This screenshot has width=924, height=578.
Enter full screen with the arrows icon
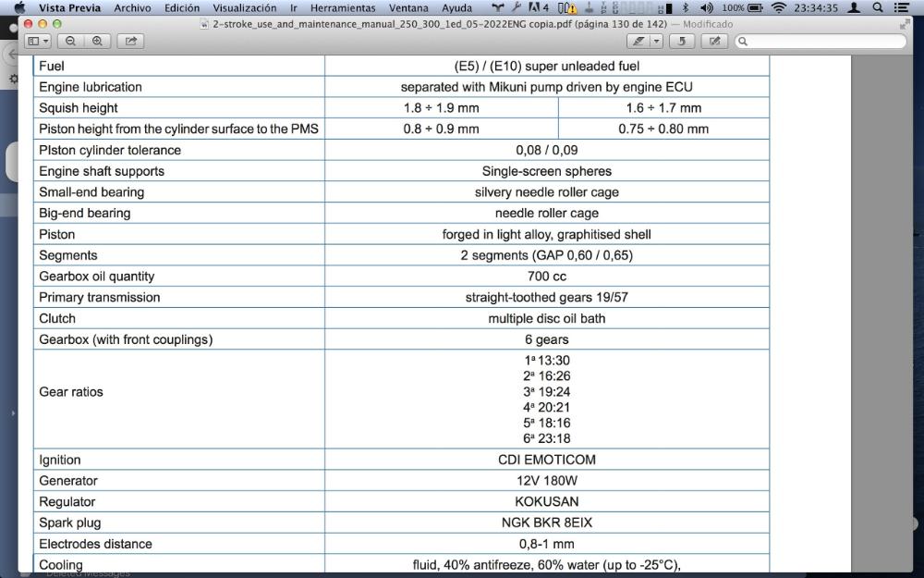pyautogui.click(x=905, y=24)
